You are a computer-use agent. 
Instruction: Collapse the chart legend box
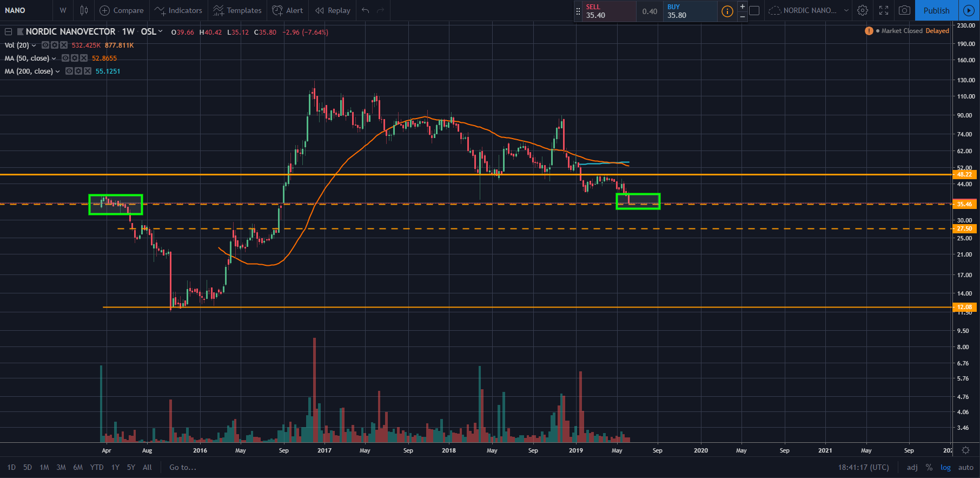pos(8,31)
